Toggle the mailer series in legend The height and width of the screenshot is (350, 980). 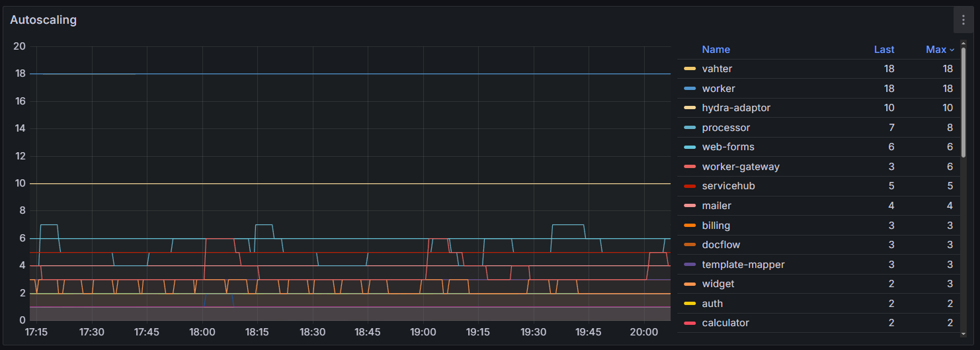717,206
